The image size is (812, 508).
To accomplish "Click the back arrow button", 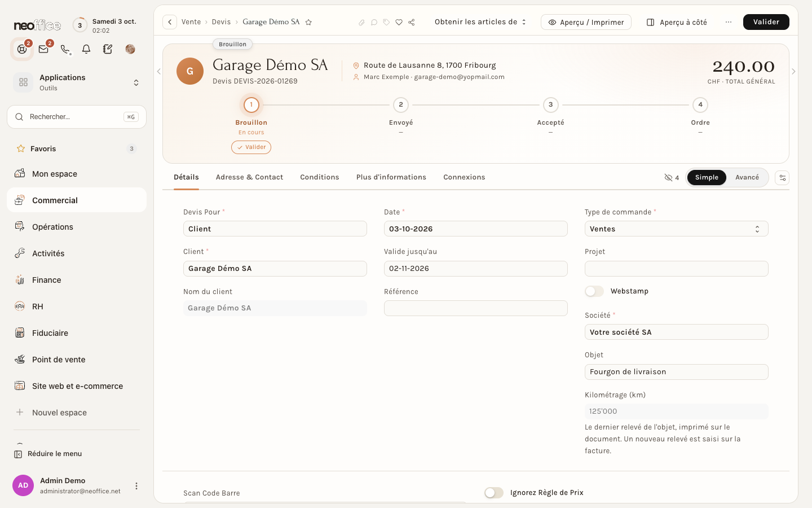I will click(170, 22).
